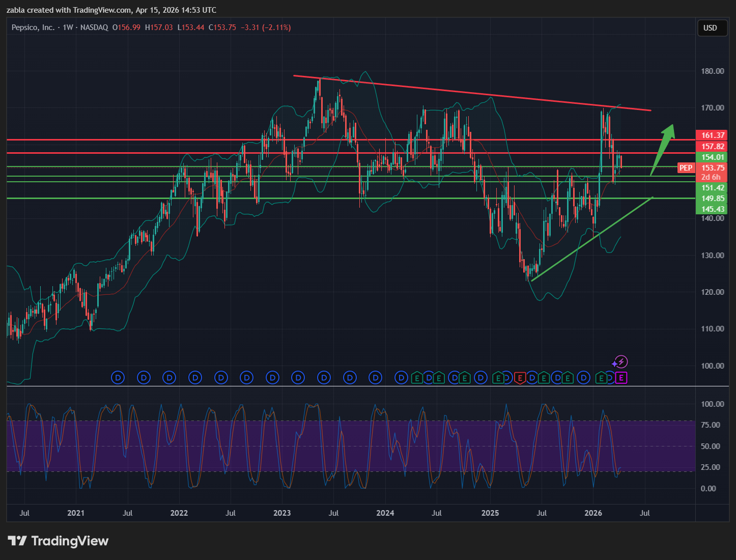Click the 2023 label on time axis
Screen dimensions: 736x560
click(282, 513)
